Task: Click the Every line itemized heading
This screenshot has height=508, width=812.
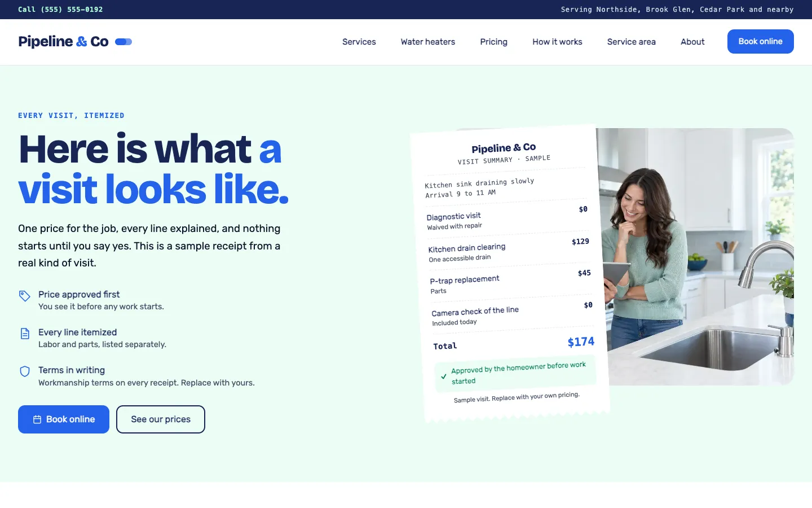Action: tap(78, 332)
